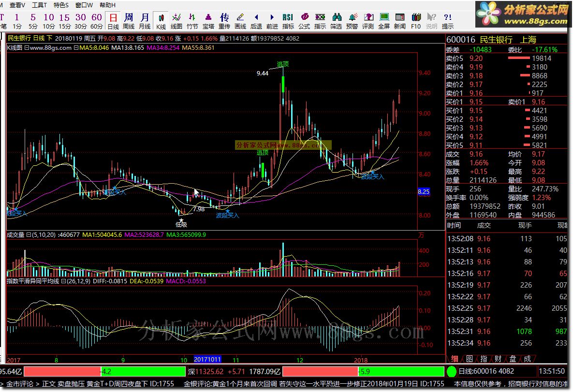Screen dimensions: 573x392
Task: Select the 13:52:25 trade with 2246 volume
Action: click(507, 308)
